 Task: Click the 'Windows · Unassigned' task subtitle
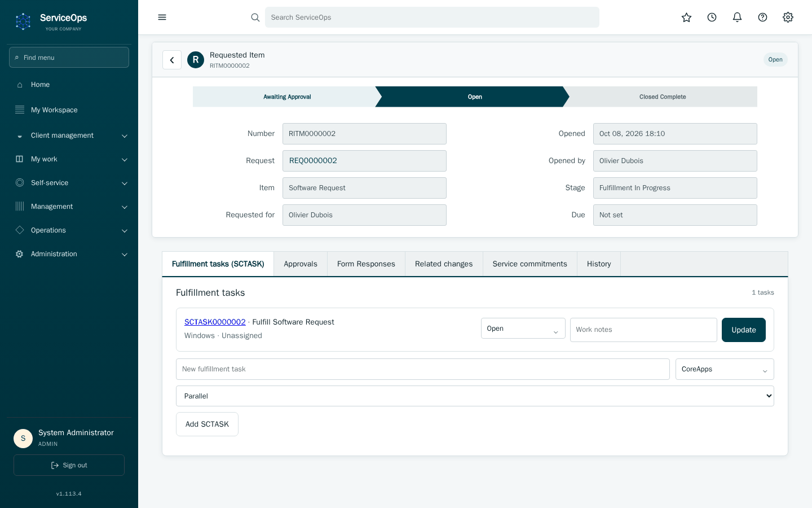[x=223, y=336]
